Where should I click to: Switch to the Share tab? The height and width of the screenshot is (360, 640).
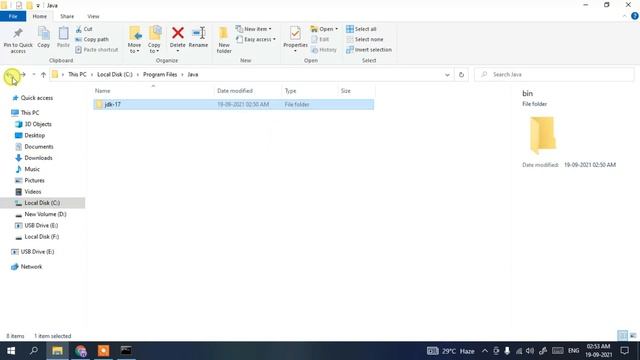pyautogui.click(x=67, y=16)
